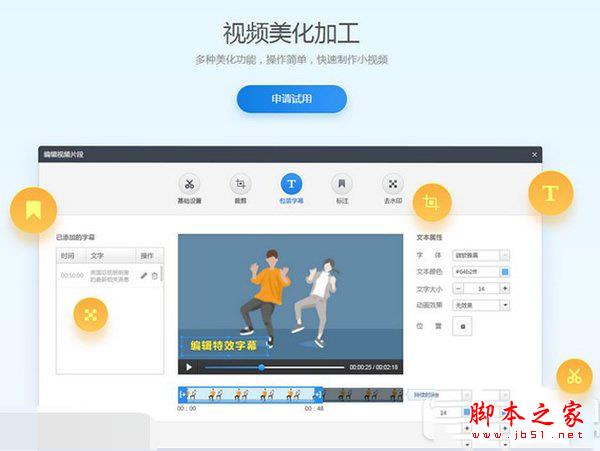The width and height of the screenshot is (600, 451).
Task: Click the 00:00:25 / 00:02:18 time readout
Action: pyautogui.click(x=373, y=367)
